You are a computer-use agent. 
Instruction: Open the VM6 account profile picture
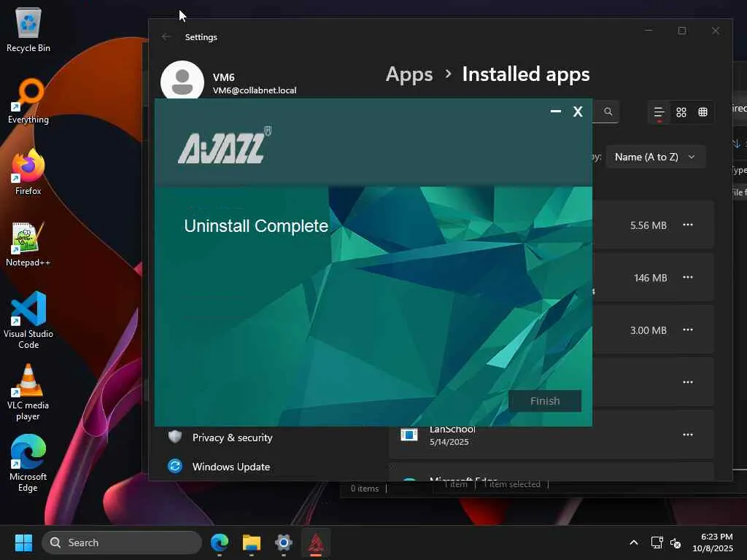182,81
